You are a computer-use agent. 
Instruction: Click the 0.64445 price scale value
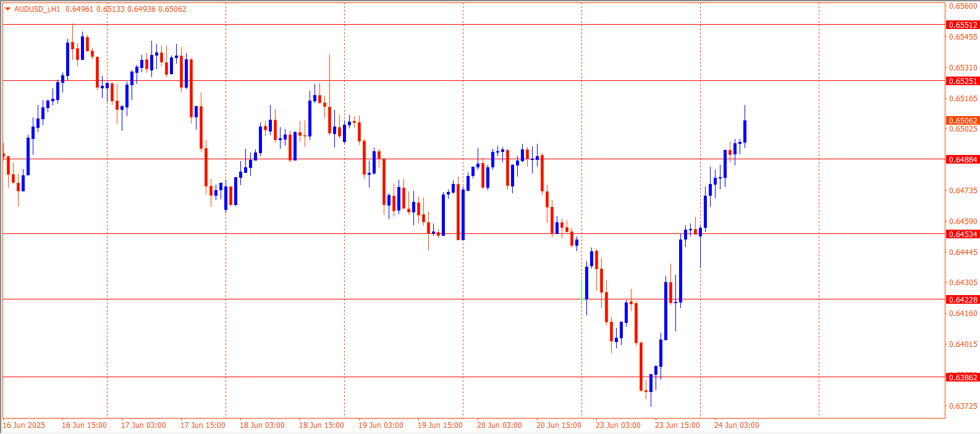coord(963,252)
